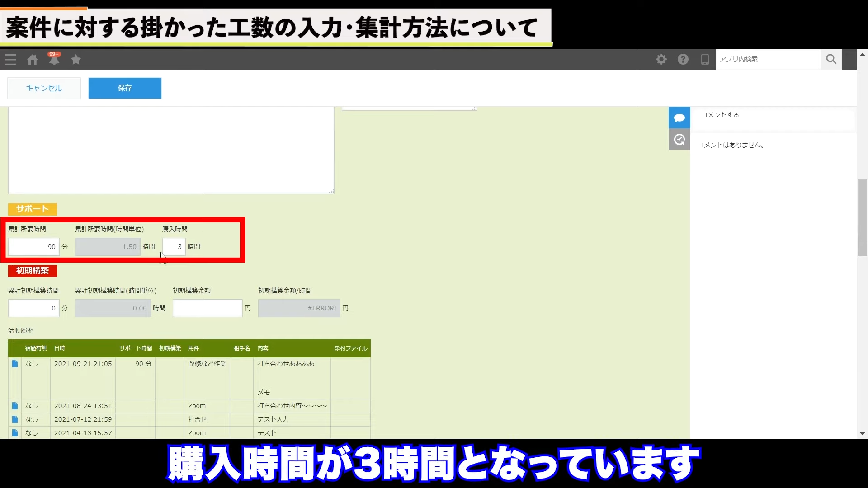Open the 2021-09-21 row's record document icon
The width and height of the screenshot is (868, 488).
[x=15, y=364]
